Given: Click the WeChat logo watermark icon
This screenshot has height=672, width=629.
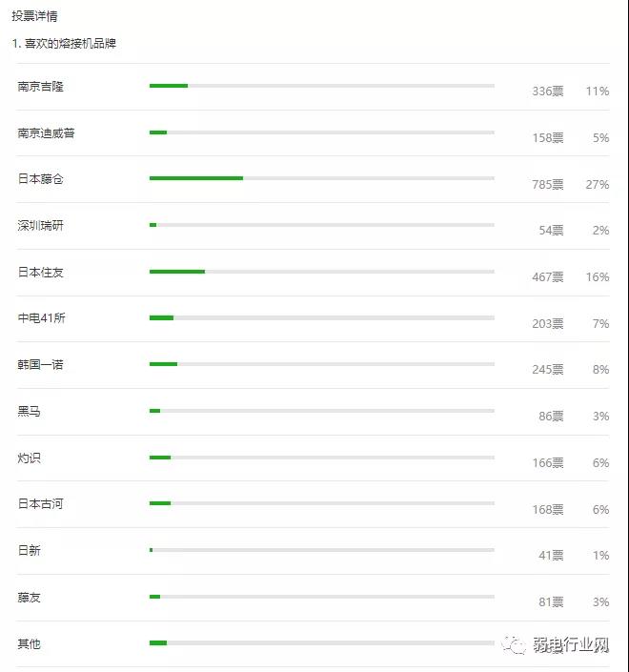Looking at the screenshot, I should pyautogui.click(x=517, y=645).
